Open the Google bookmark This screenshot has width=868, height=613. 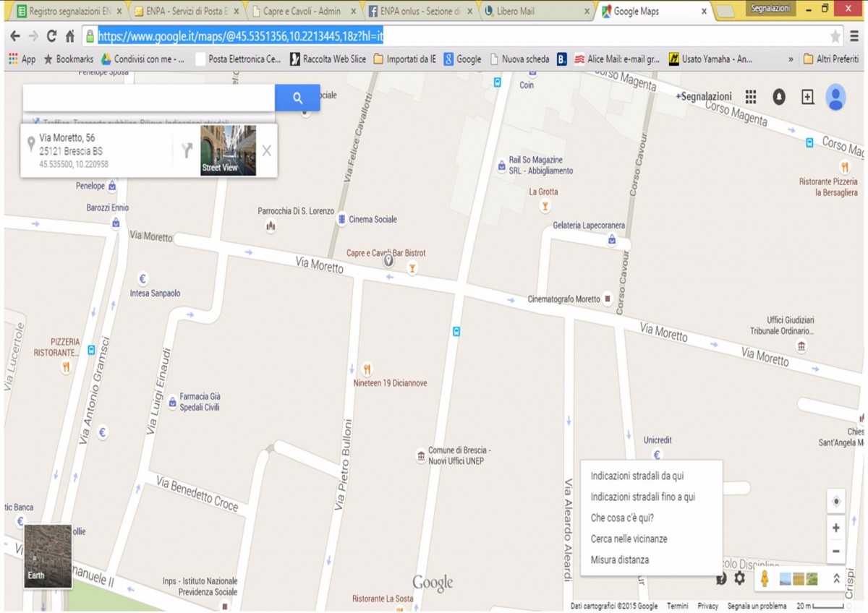pyautogui.click(x=463, y=59)
